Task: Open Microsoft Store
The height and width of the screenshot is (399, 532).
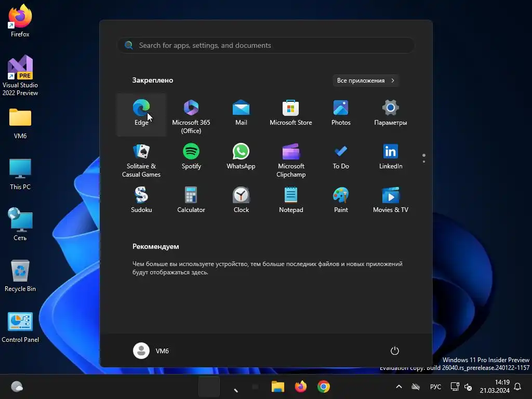Action: pos(291,115)
